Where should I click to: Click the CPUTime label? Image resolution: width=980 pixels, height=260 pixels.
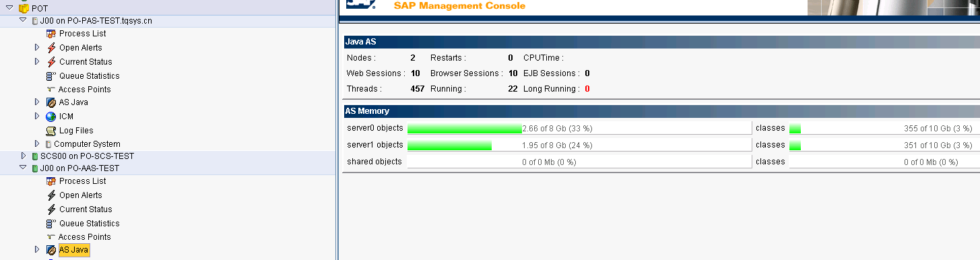(x=544, y=58)
